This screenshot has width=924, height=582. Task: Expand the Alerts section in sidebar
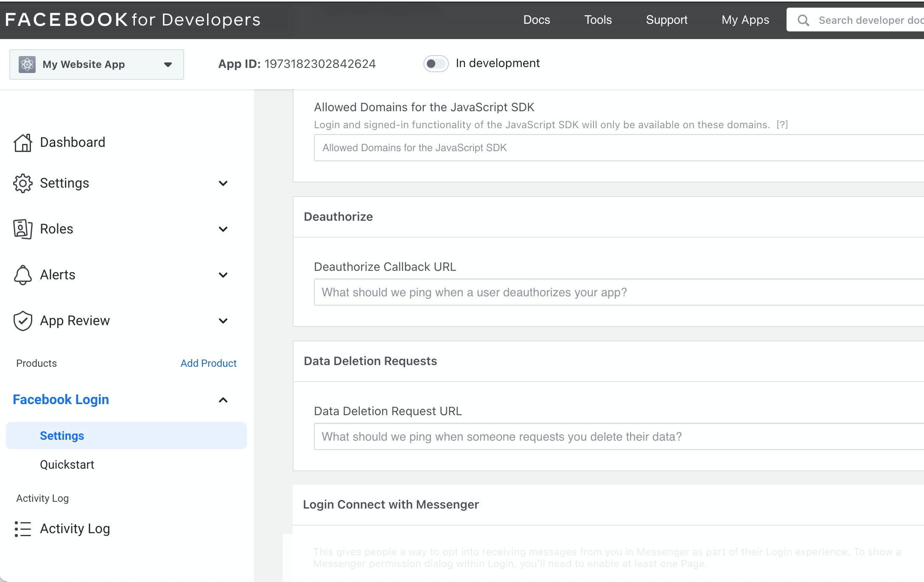[x=222, y=274]
